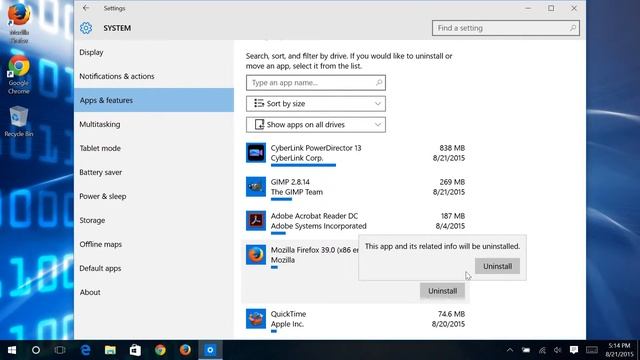The width and height of the screenshot is (640, 360).
Task: Open File Explorer from the taskbar
Action: (110, 350)
